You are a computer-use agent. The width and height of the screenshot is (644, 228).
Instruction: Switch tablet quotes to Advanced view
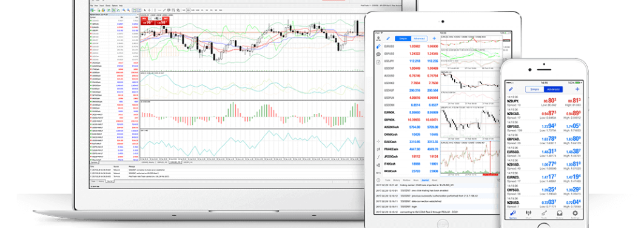(x=420, y=38)
